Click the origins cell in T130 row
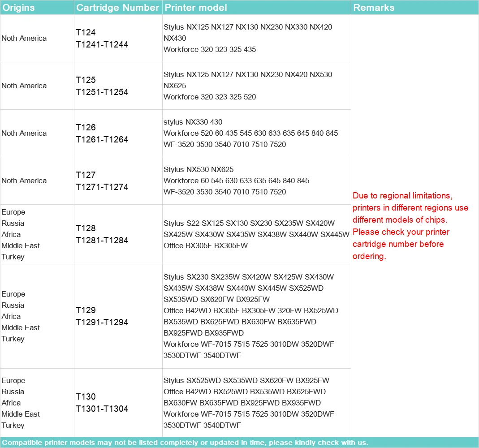 point(37,402)
